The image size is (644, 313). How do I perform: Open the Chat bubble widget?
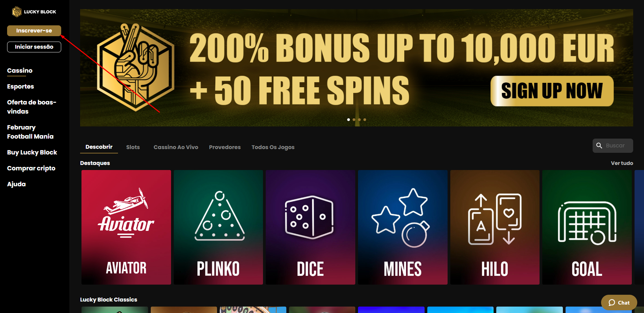pos(619,303)
